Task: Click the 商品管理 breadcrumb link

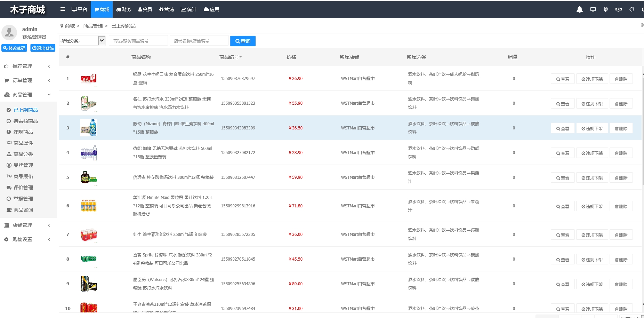Action: click(x=93, y=26)
